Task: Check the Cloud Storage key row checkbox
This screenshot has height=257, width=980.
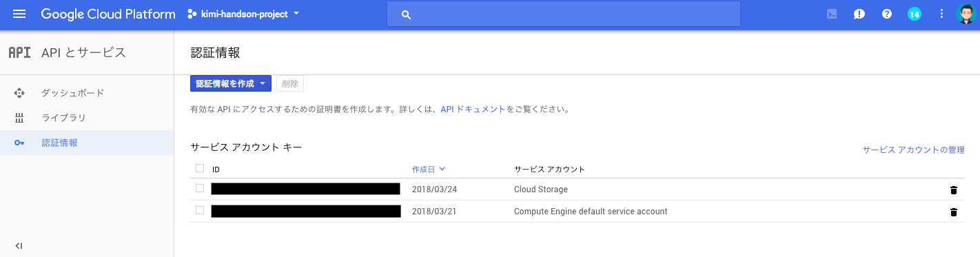Action: pyautogui.click(x=200, y=188)
